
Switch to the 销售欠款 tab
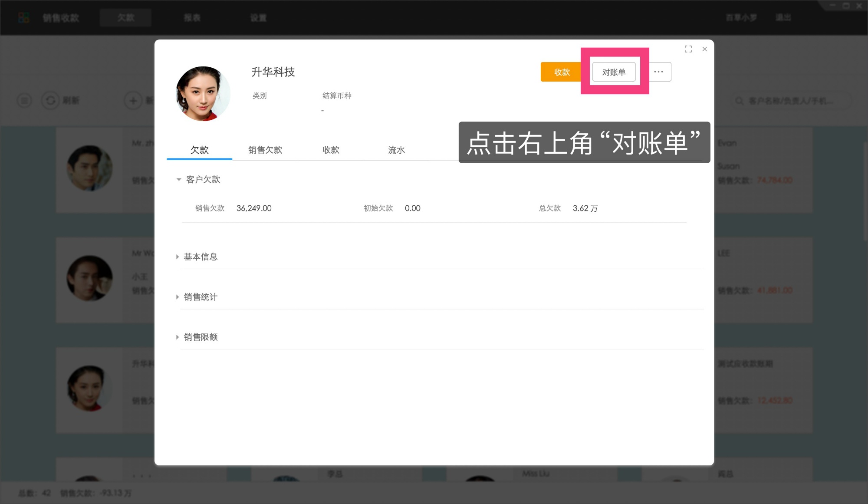pos(265,150)
